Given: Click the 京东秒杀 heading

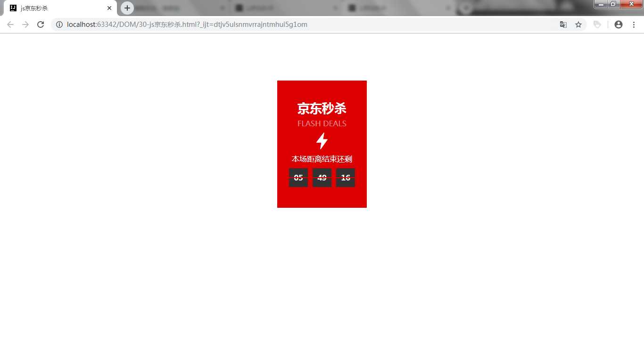Looking at the screenshot, I should [322, 108].
